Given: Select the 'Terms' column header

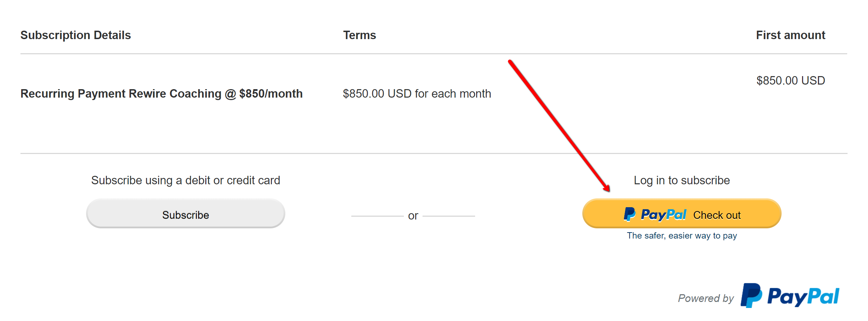Looking at the screenshot, I should click(359, 35).
